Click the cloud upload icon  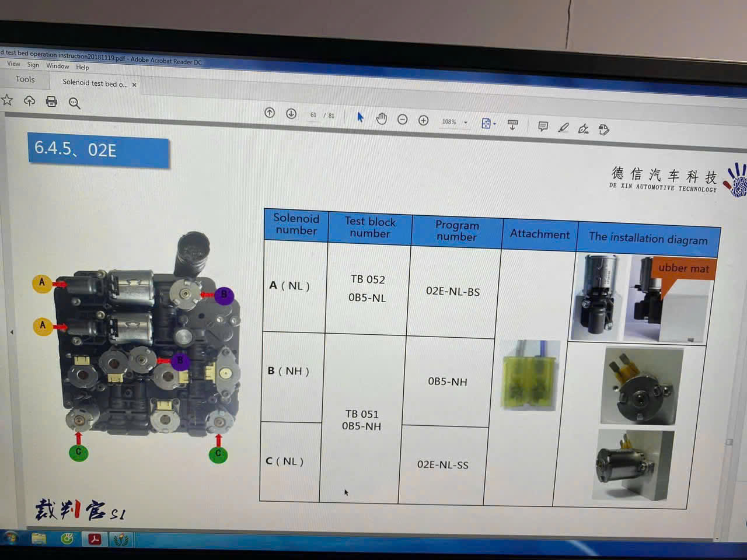tap(29, 101)
